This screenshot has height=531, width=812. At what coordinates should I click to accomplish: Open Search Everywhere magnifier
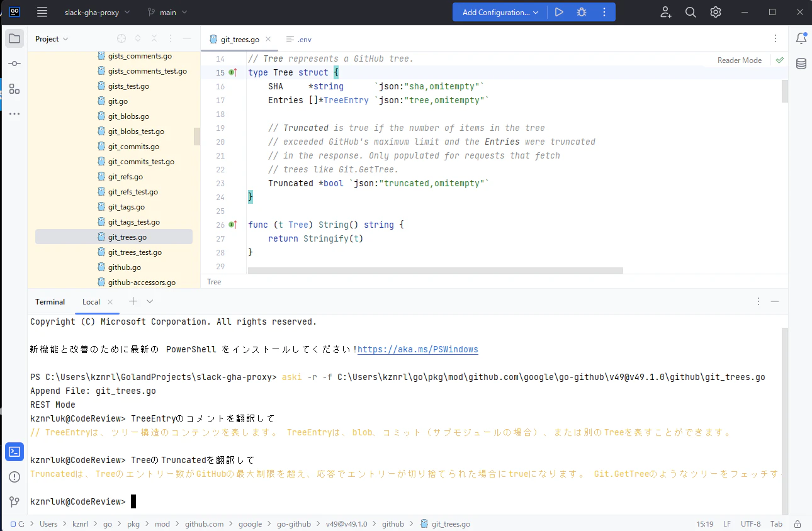691,12
